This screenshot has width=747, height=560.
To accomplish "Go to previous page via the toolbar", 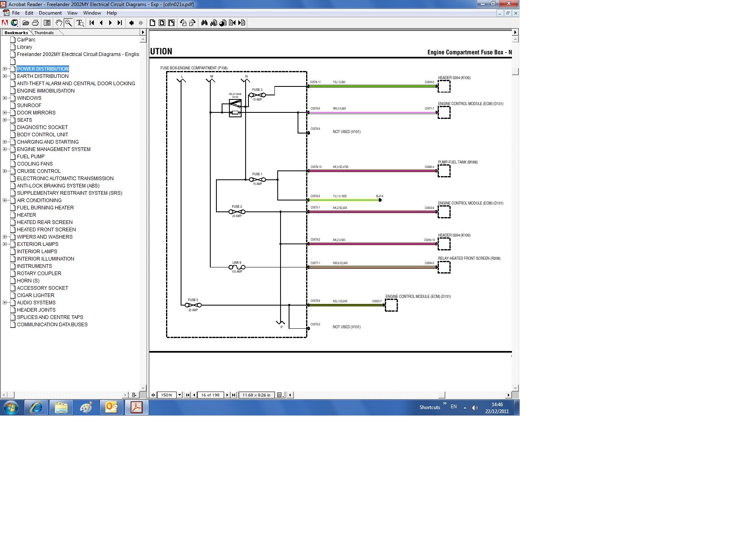I will click(x=101, y=23).
